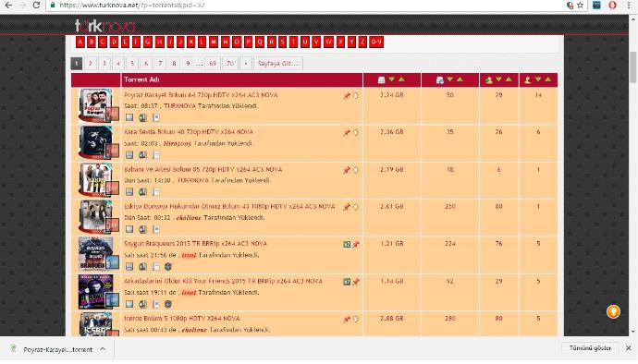Screen dimensions: 638x364
Task: Open the document icon under Kara Sevda row
Action: (x=156, y=155)
